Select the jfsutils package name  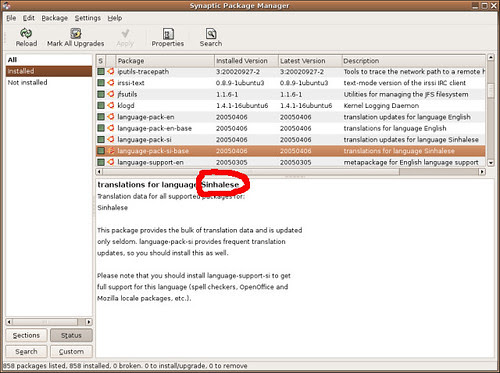click(127, 94)
